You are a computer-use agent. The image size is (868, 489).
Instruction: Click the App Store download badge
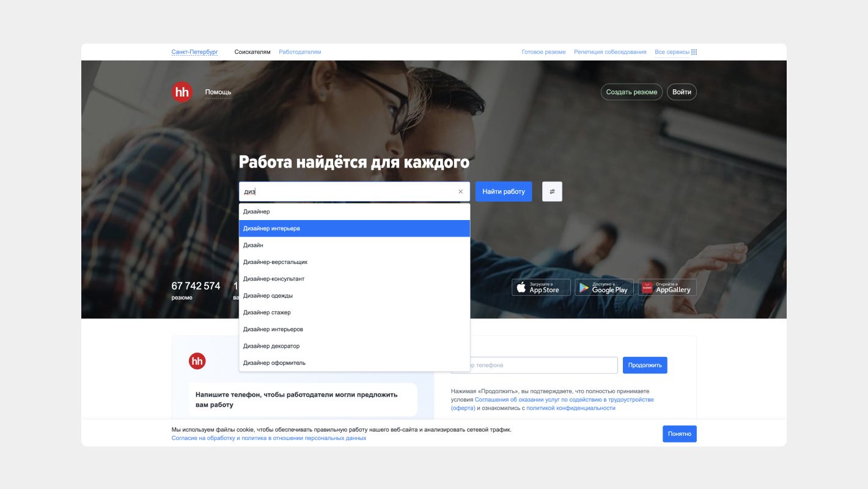point(541,287)
